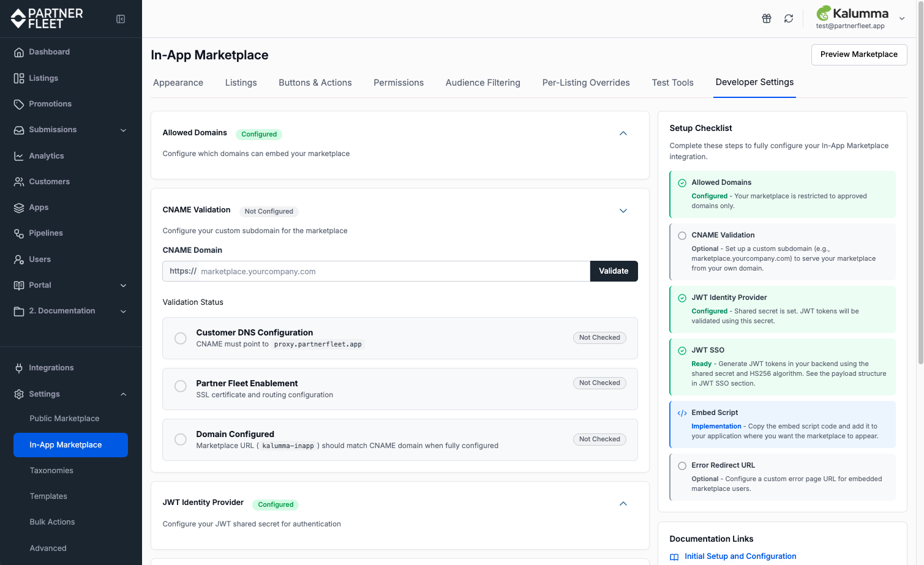This screenshot has width=924, height=565.
Task: Click the Embed Script code icon
Action: coord(682,413)
